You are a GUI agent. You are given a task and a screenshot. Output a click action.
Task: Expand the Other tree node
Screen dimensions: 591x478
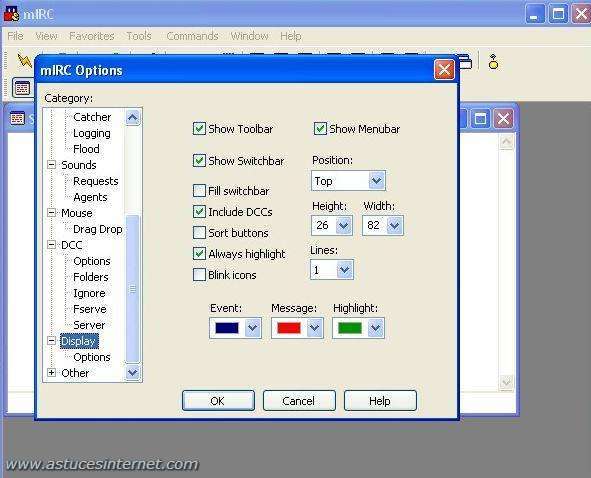(52, 372)
